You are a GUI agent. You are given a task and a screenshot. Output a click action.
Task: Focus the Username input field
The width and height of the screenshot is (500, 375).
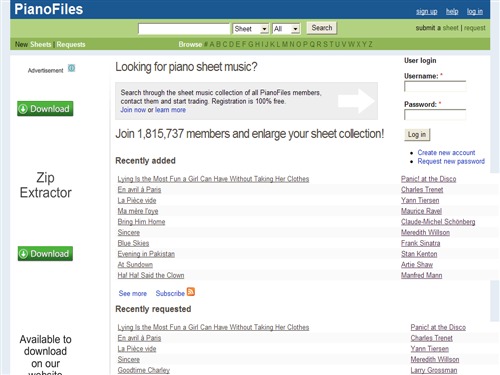click(435, 86)
